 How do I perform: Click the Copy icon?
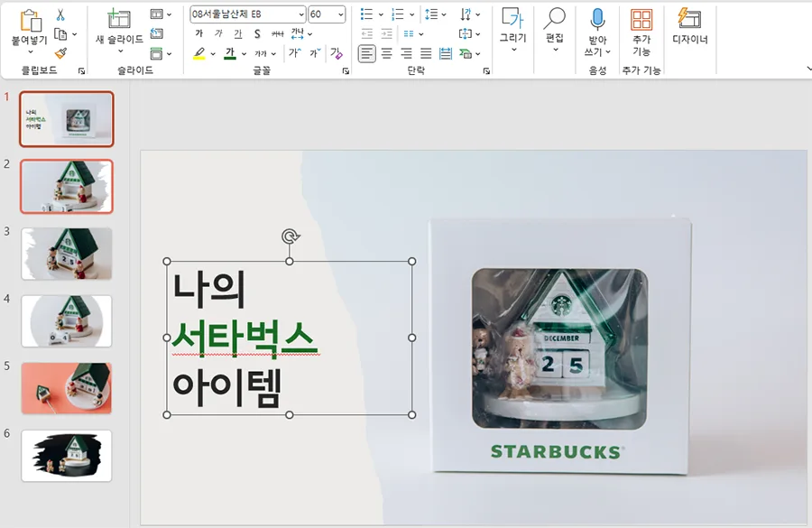click(62, 32)
